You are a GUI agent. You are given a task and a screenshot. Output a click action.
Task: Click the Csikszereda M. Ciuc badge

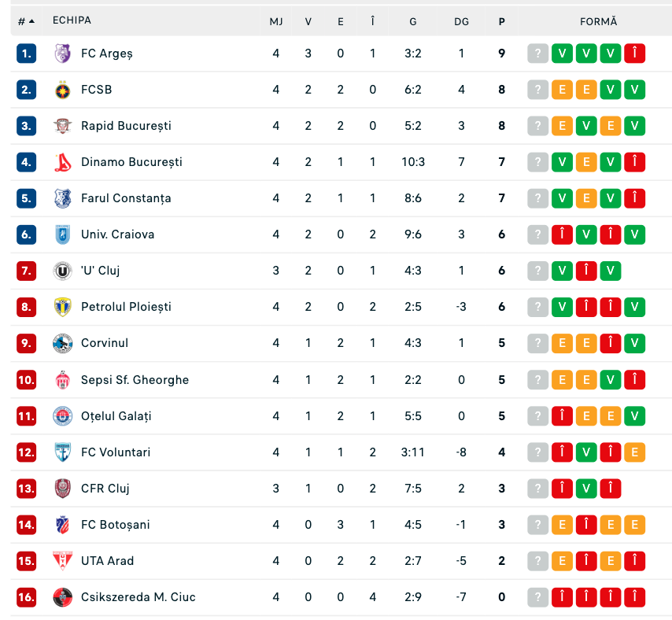[x=63, y=597]
